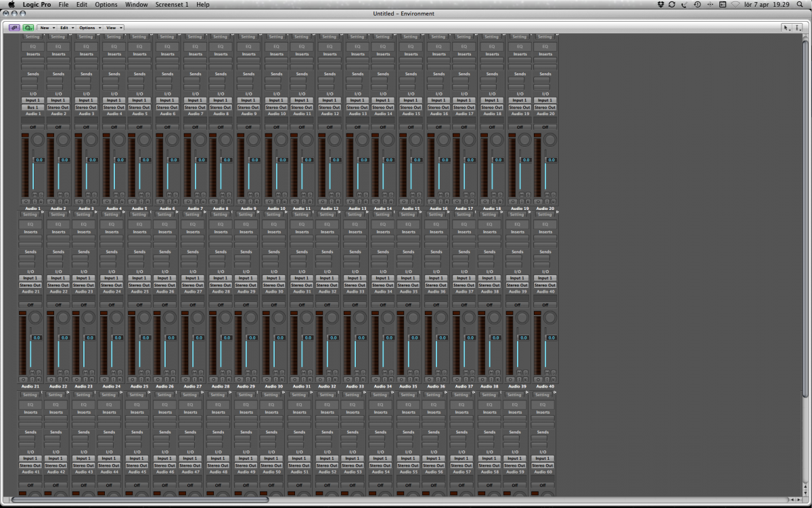Solo the Audio 2 channel strip

[68, 194]
